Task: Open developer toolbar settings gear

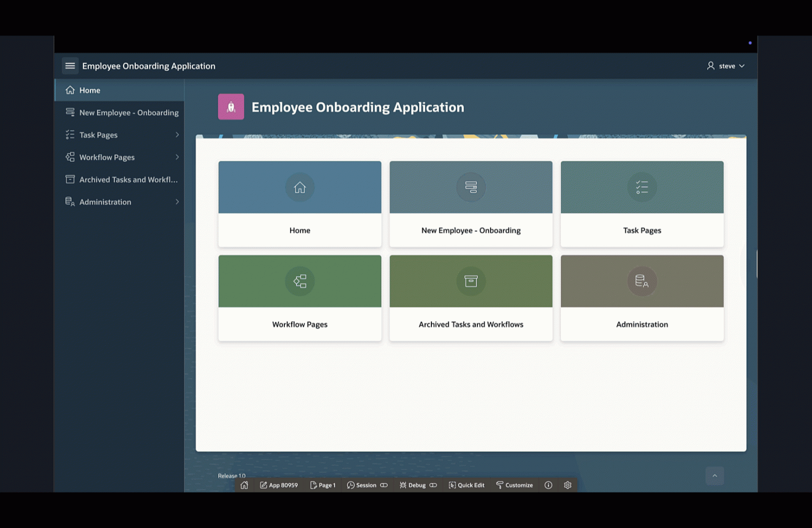Action: click(568, 485)
